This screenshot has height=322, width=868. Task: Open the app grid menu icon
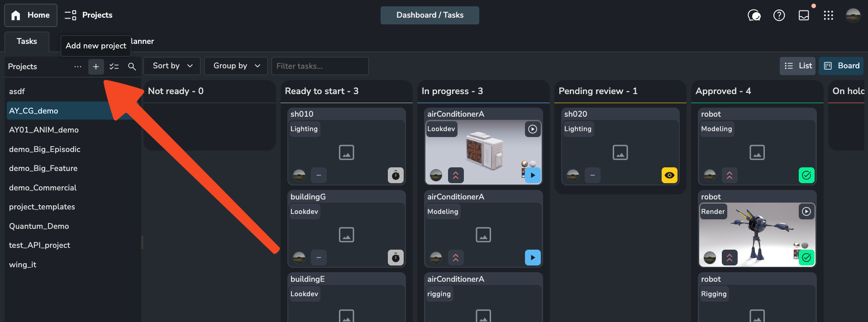pyautogui.click(x=828, y=15)
